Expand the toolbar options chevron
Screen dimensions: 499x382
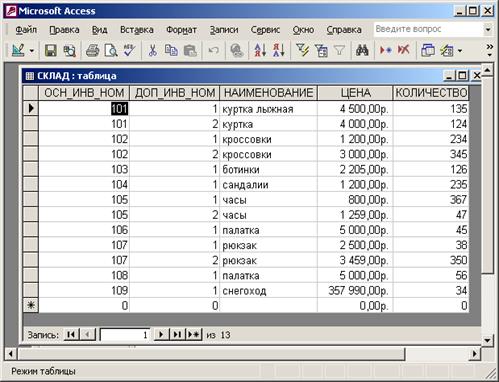pyautogui.click(x=489, y=51)
